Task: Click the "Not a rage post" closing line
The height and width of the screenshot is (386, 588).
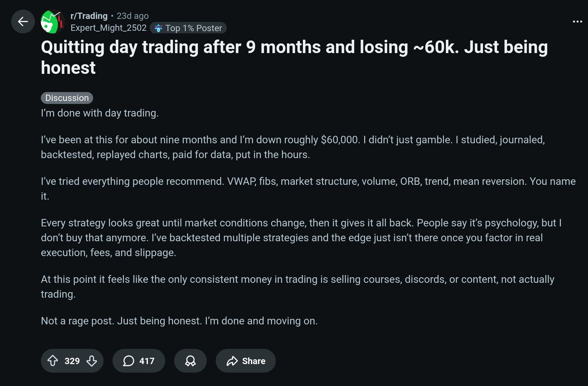Action: (179, 321)
